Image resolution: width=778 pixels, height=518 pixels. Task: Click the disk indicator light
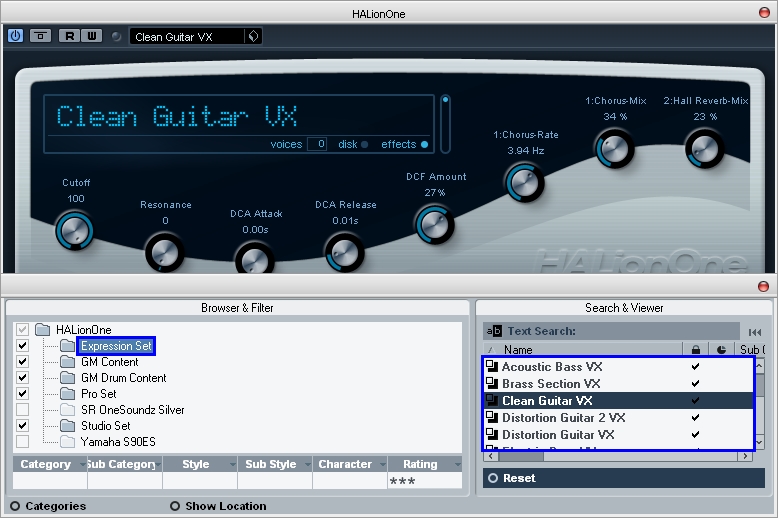pos(365,144)
